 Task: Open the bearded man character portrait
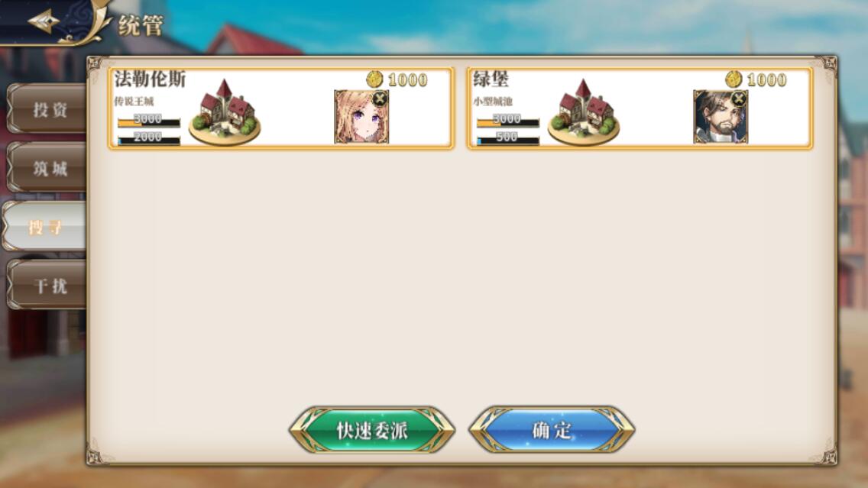[721, 117]
